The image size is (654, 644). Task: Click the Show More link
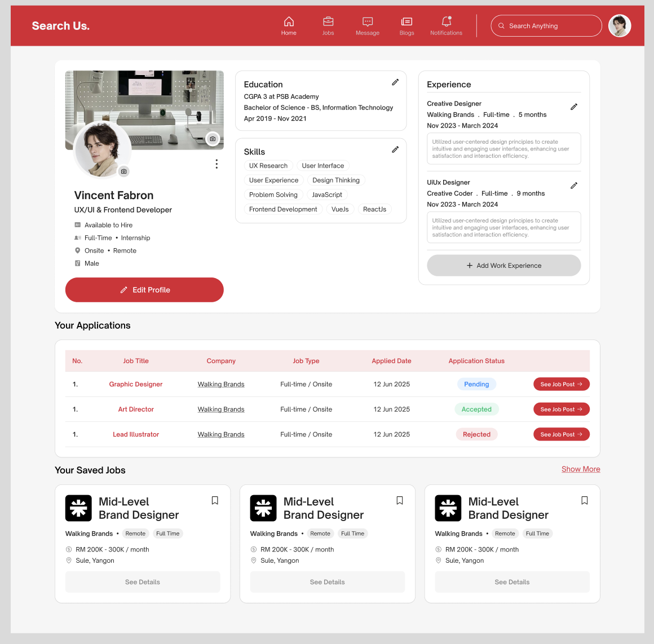(581, 469)
